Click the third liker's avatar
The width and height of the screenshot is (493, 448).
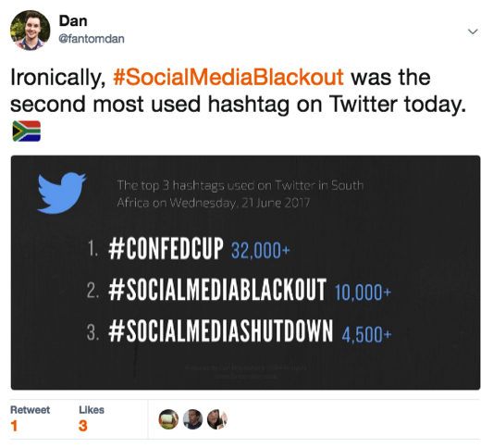coord(217,419)
